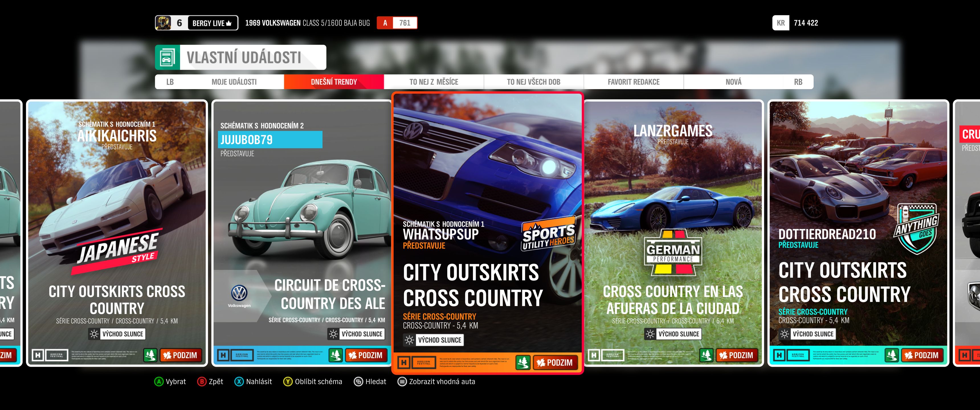Click the JUJUBOB79 highlighted creator name
This screenshot has width=980, height=410.
pyautogui.click(x=270, y=140)
